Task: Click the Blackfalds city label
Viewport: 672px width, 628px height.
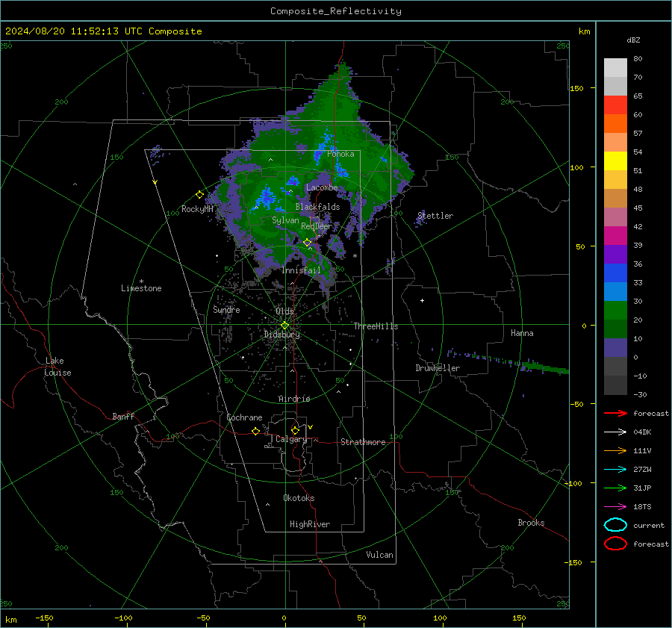Action: click(x=317, y=207)
